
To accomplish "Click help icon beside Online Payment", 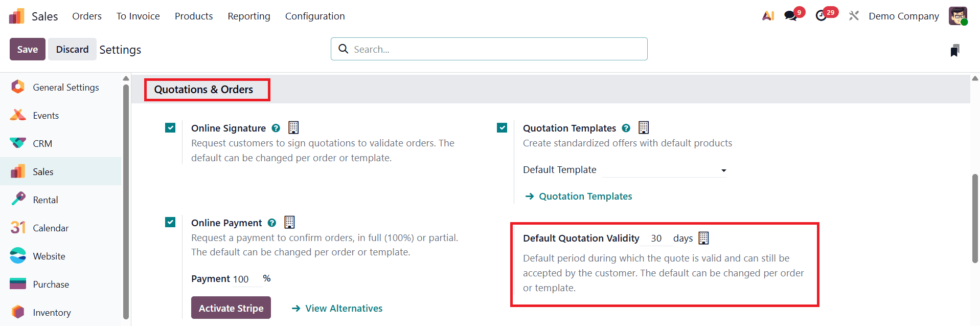I will click(x=272, y=223).
